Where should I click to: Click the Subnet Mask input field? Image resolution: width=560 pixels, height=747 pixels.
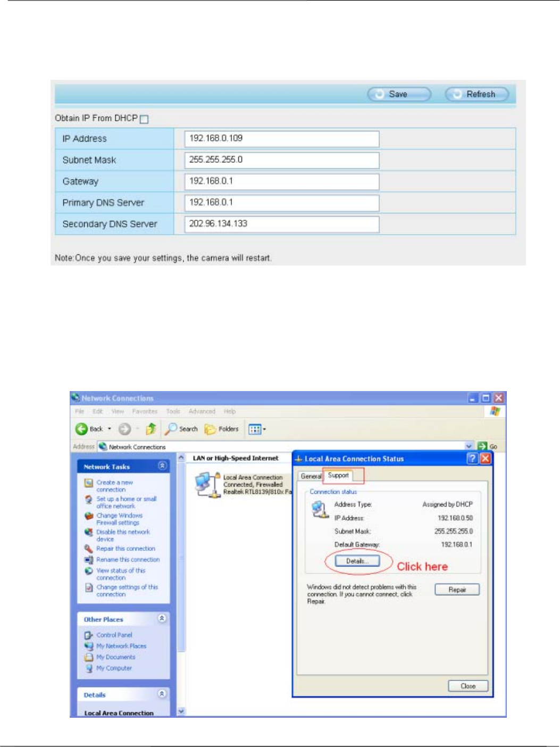[282, 160]
